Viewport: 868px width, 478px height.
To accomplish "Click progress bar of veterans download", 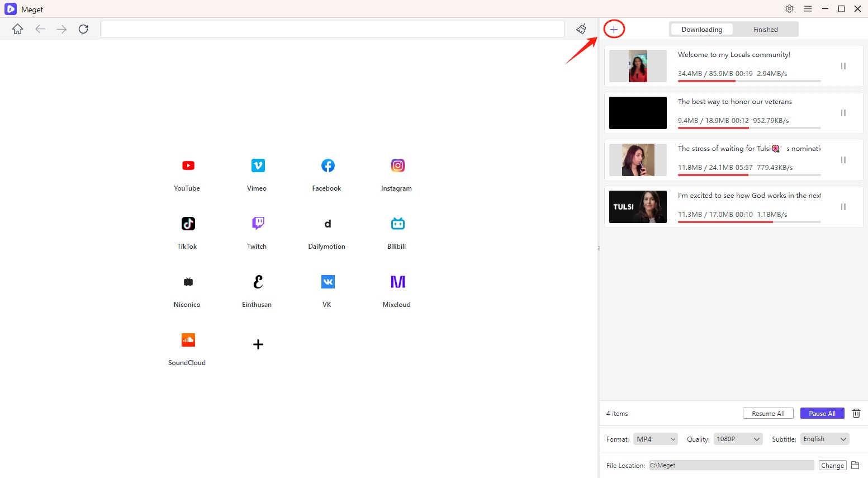I will (749, 128).
